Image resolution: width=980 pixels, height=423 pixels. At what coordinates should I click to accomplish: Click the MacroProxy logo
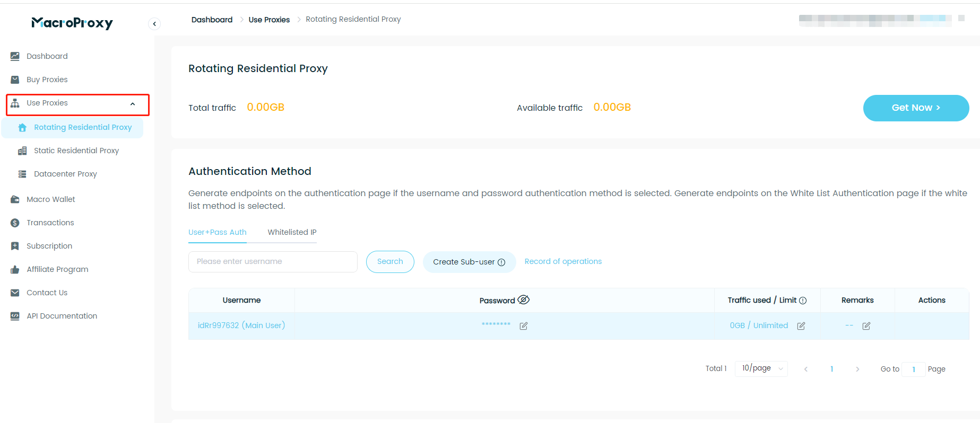click(72, 23)
